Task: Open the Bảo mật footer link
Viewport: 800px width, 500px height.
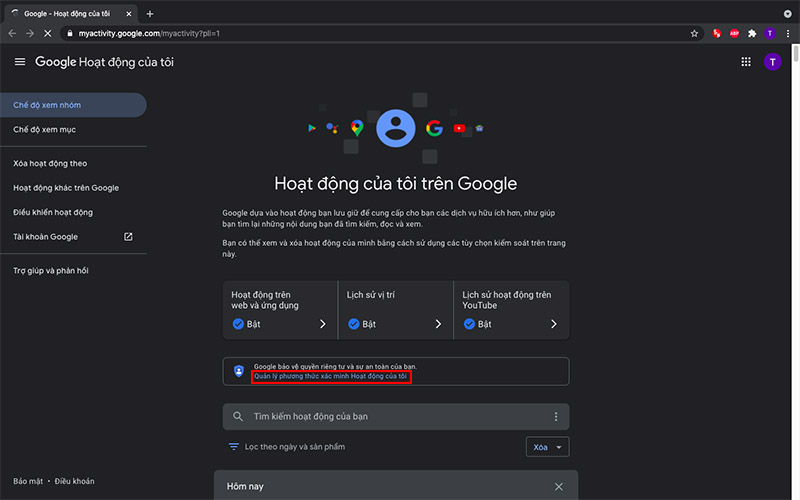Action: pos(28,481)
